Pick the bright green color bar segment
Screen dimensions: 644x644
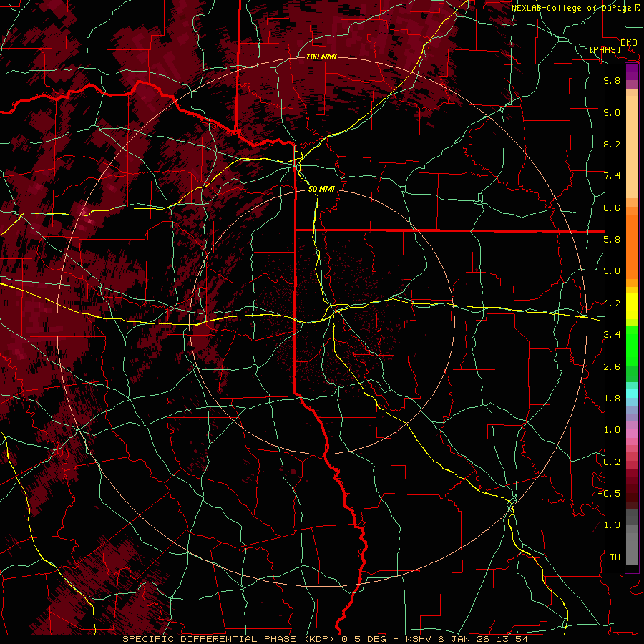click(632, 346)
